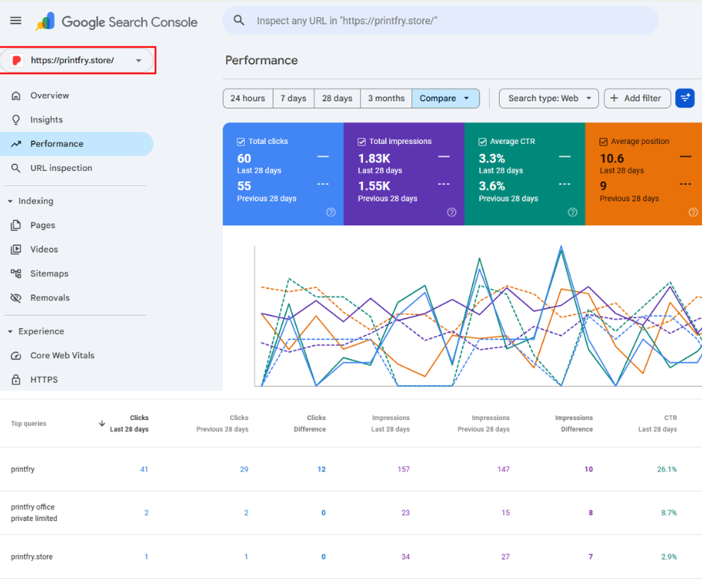Image resolution: width=702 pixels, height=588 pixels.
Task: Click the Inspect any URL search field
Action: point(448,21)
